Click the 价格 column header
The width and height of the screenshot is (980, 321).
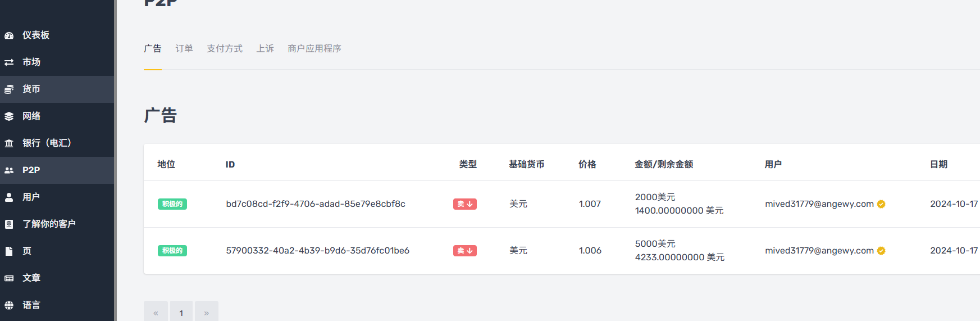click(x=587, y=164)
